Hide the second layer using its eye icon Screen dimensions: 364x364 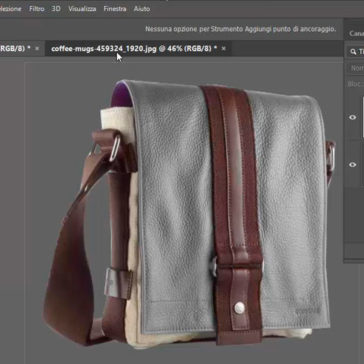coord(352,165)
